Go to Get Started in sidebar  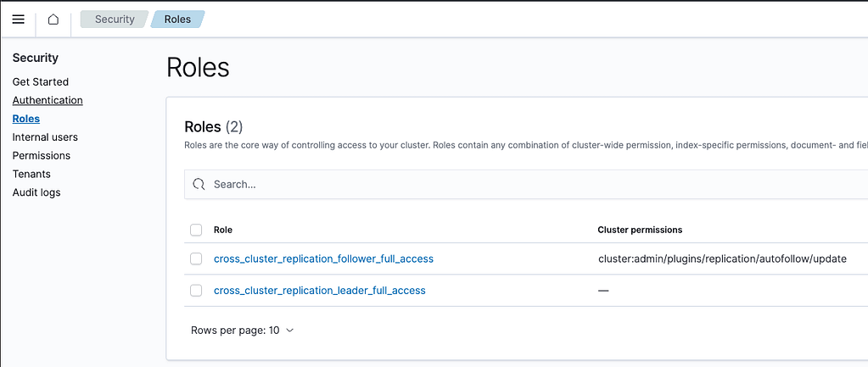point(41,82)
